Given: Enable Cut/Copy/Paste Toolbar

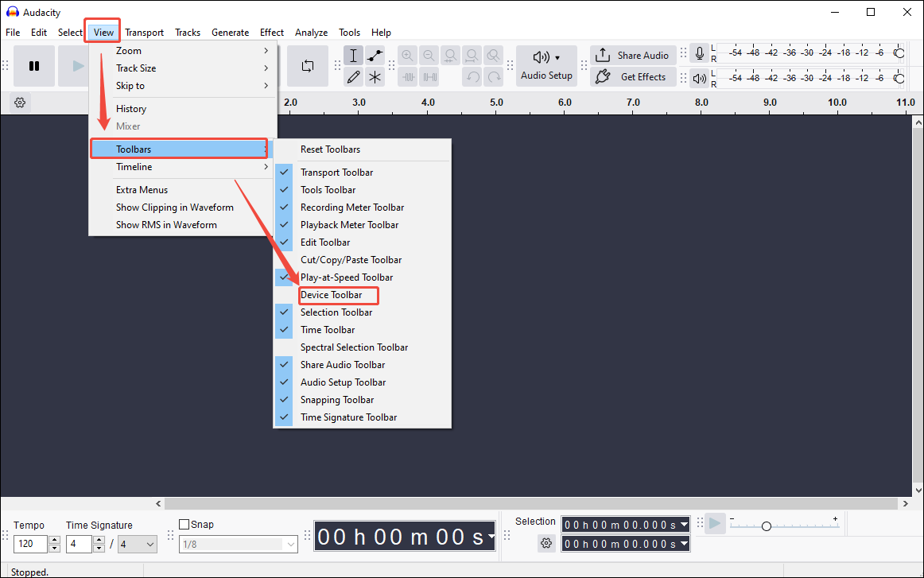Looking at the screenshot, I should pyautogui.click(x=363, y=260).
